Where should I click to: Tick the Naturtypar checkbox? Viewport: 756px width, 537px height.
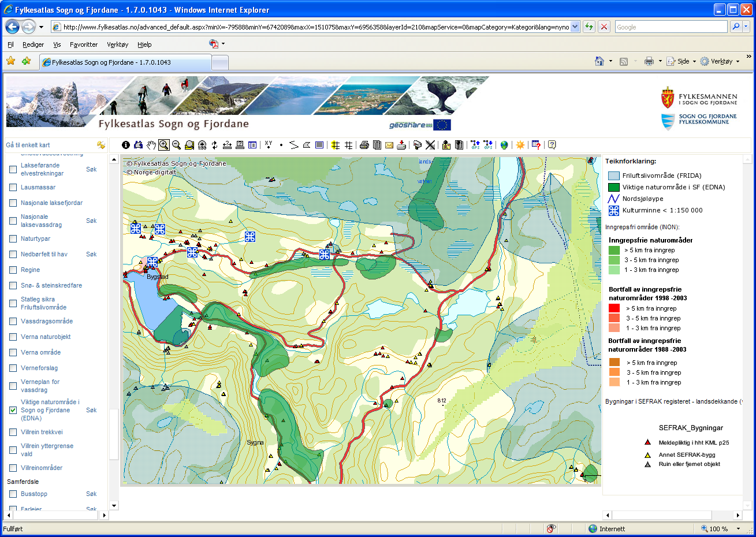[x=13, y=238]
